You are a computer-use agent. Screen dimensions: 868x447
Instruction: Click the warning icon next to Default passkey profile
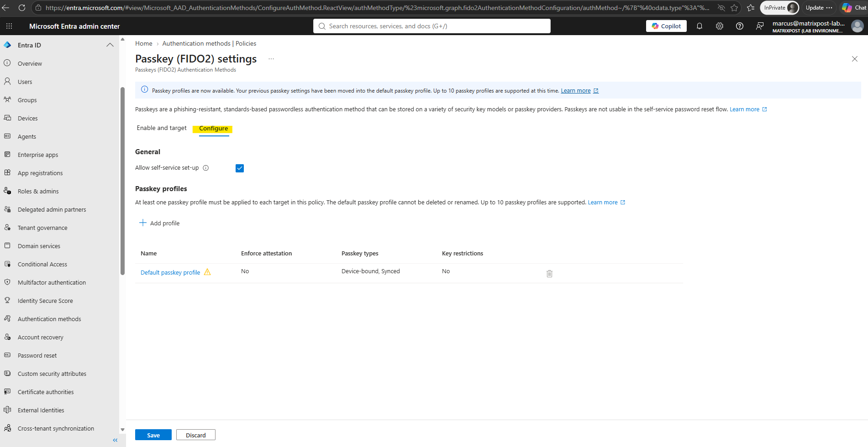[207, 272]
